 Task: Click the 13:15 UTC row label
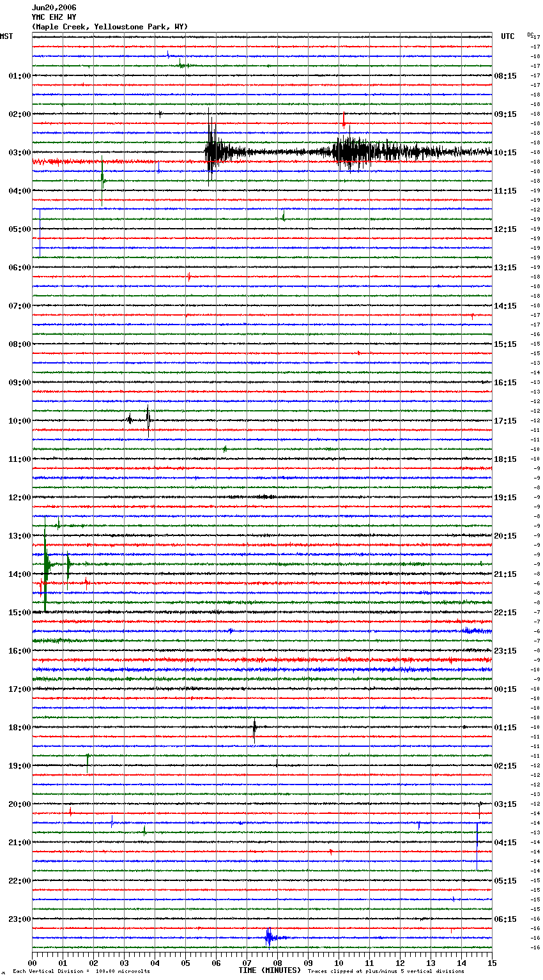505,268
